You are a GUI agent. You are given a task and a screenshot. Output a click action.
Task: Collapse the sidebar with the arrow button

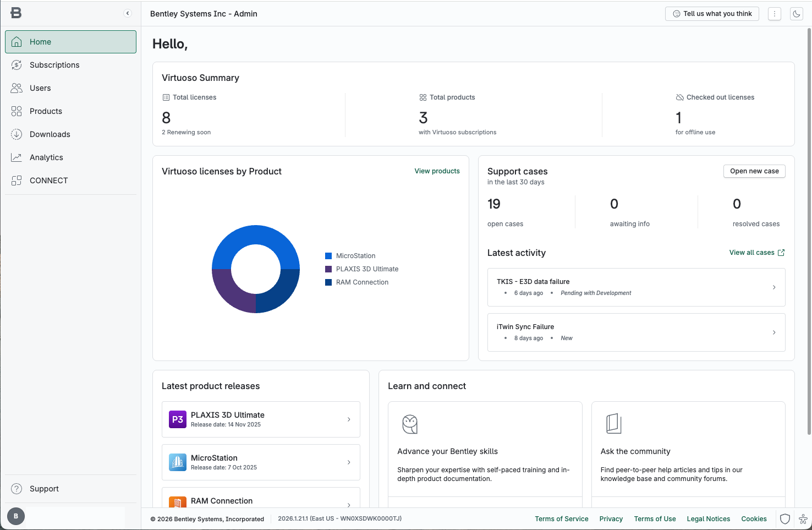coord(128,13)
